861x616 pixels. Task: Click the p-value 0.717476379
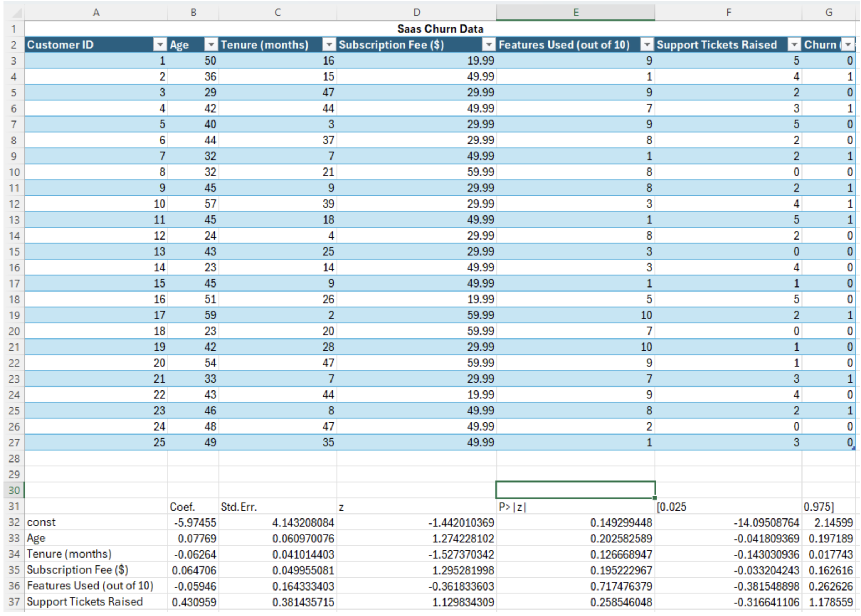click(576, 586)
